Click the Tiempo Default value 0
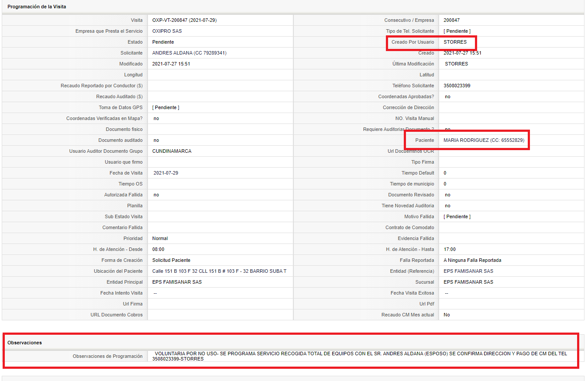The width and height of the screenshot is (588, 381). point(445,173)
